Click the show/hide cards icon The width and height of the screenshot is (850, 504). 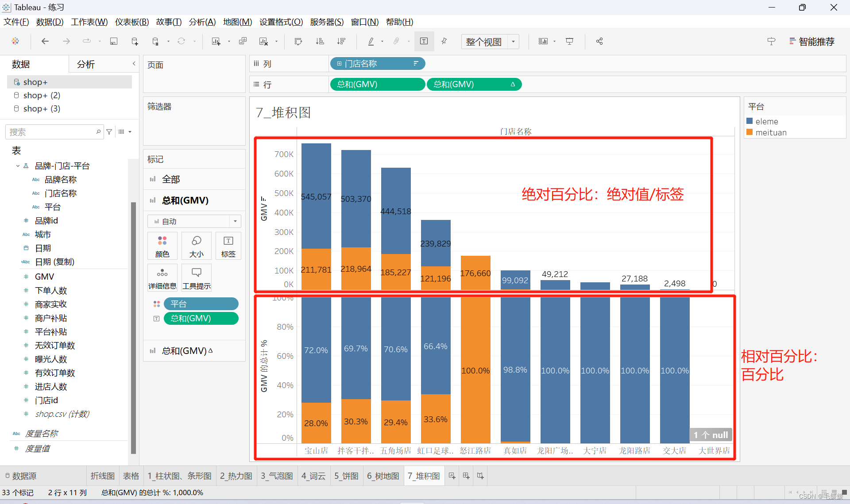(543, 41)
